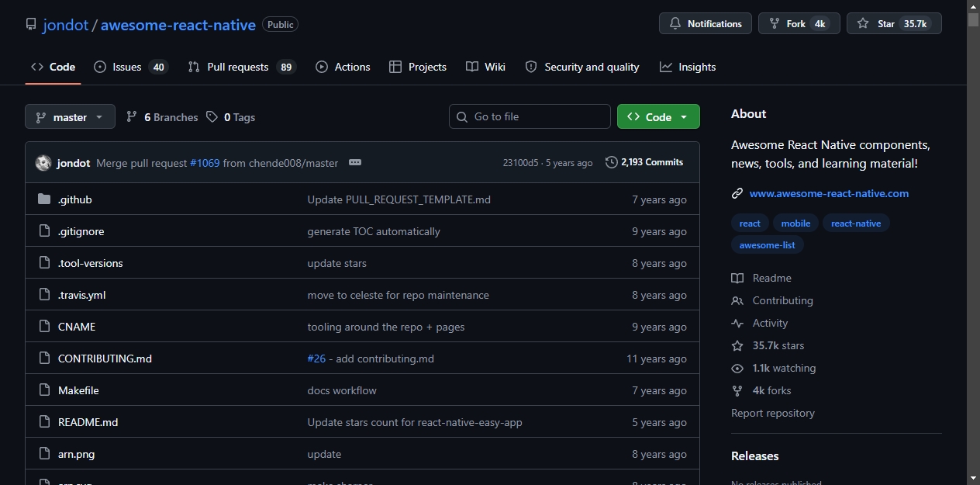Visit www.awesome-react-native.com website link
Viewport: 980px width, 485px height.
click(x=829, y=193)
